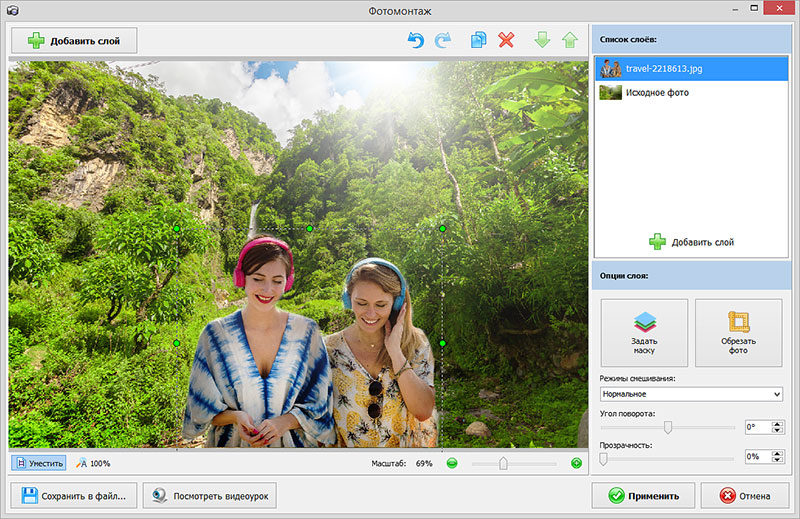Toggle the 'Уместить' fit-to-window button
The image size is (800, 519).
pyautogui.click(x=39, y=463)
